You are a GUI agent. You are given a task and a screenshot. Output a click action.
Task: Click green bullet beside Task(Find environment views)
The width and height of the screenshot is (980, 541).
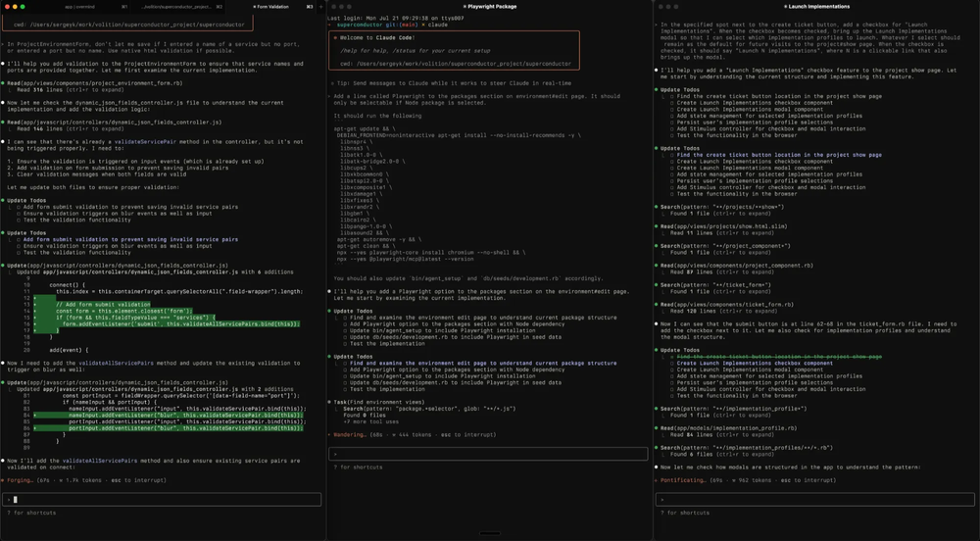click(x=330, y=401)
